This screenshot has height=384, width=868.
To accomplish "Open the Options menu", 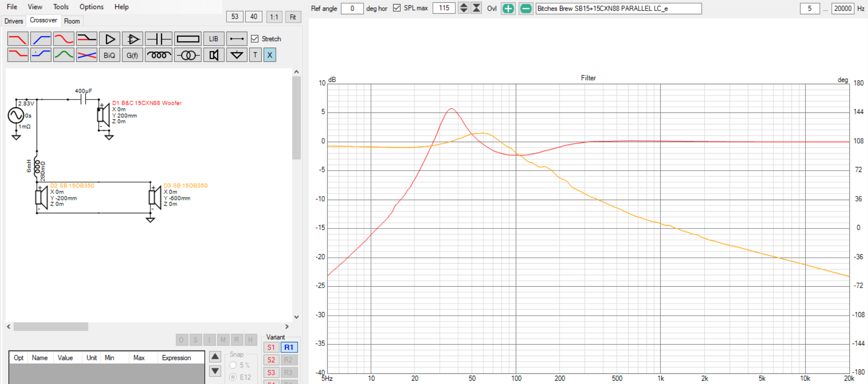I will [91, 7].
